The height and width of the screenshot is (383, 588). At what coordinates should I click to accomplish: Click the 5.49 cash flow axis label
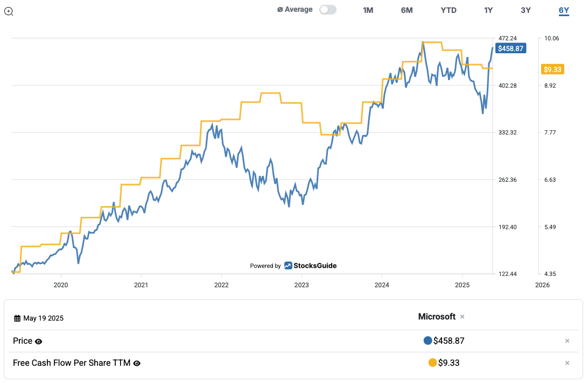click(550, 226)
